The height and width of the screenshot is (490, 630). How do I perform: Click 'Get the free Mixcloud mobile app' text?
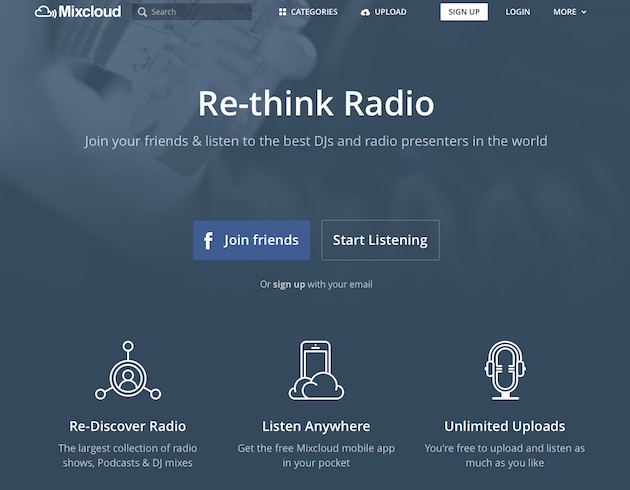point(316,455)
